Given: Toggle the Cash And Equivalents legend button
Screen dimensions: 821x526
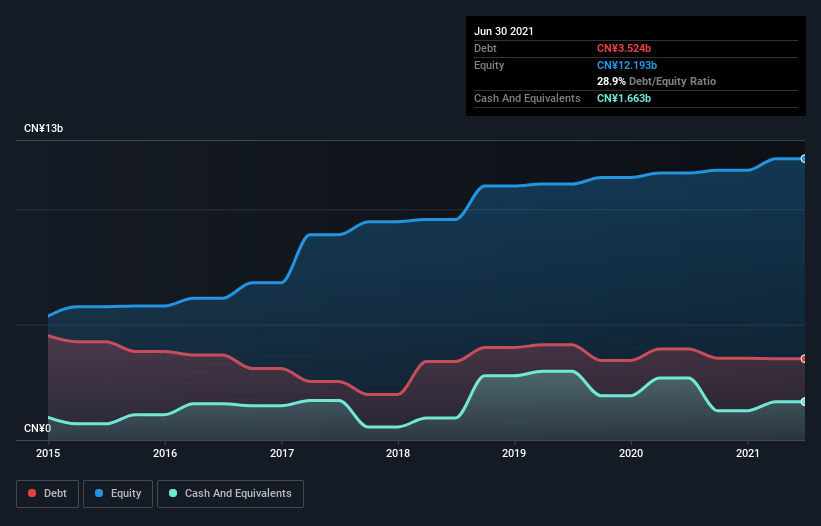Looking at the screenshot, I should tap(230, 494).
